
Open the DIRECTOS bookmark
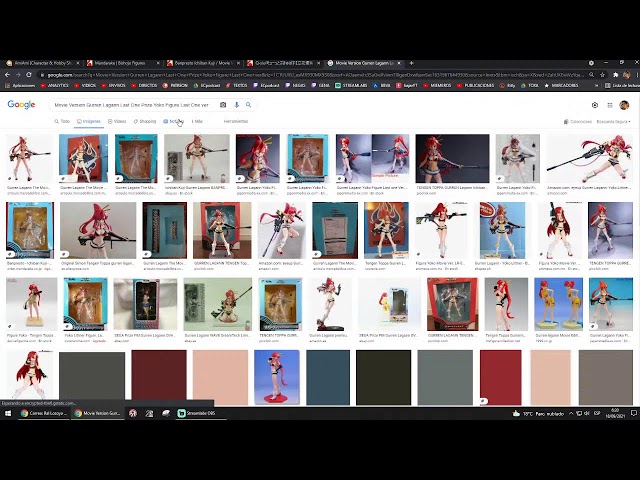(x=144, y=86)
